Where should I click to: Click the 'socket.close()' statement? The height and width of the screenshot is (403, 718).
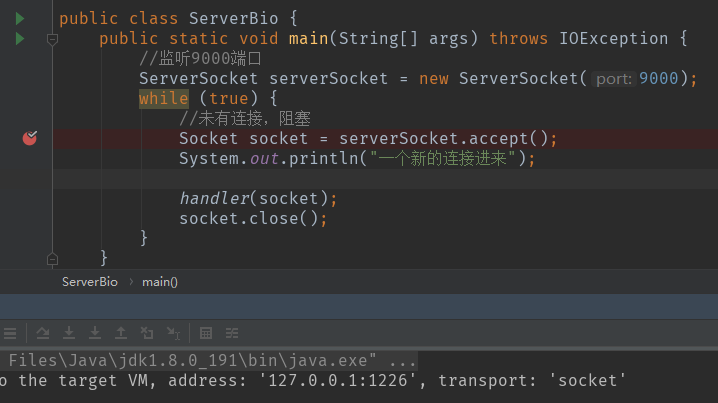click(x=253, y=218)
